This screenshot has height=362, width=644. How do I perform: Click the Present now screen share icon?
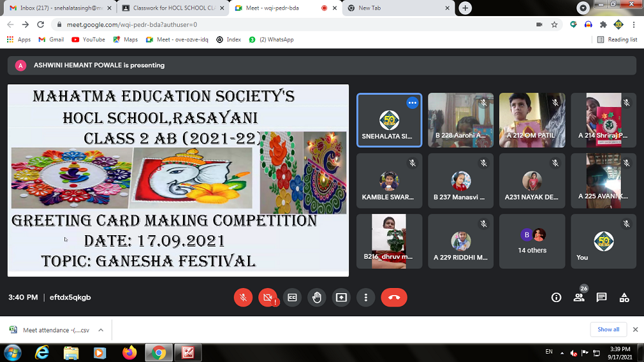(341, 297)
